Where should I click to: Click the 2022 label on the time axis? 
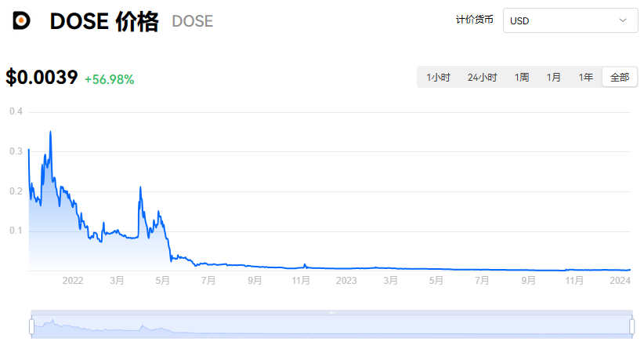coord(72,280)
